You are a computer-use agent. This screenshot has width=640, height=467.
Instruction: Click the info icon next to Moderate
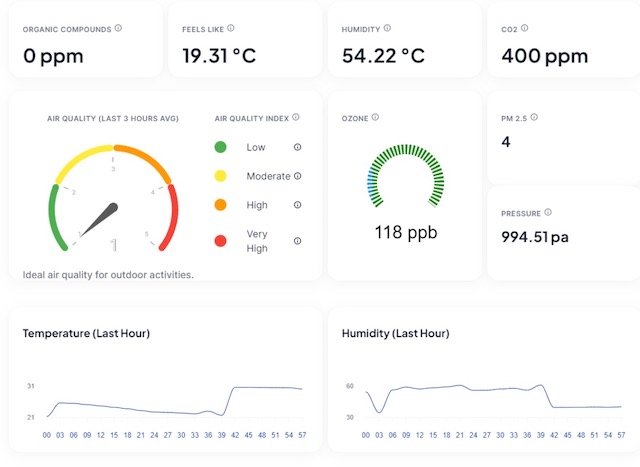click(x=297, y=176)
